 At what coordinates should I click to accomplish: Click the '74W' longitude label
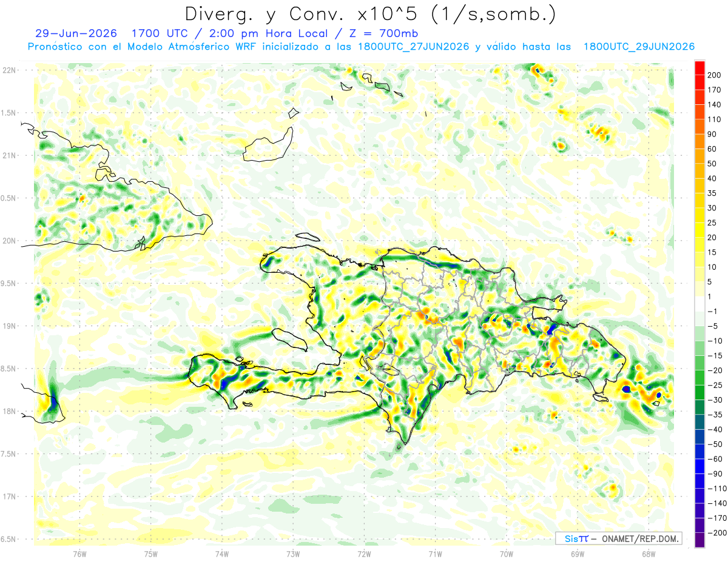222,553
